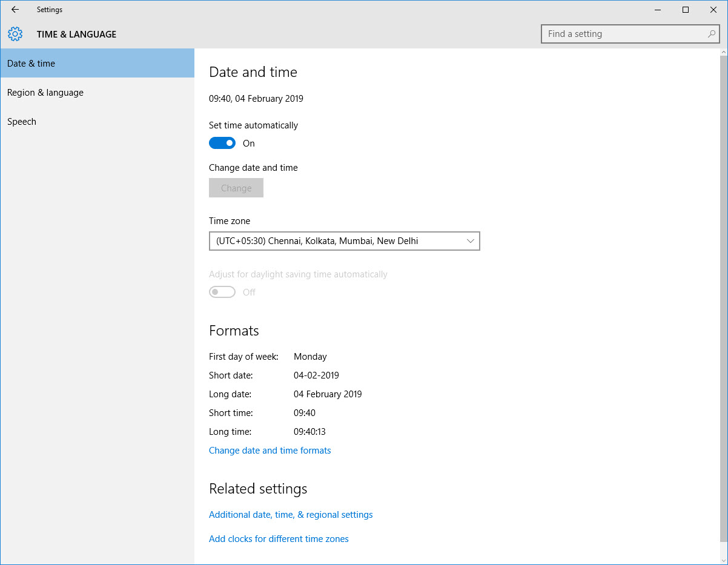Minimize the Settings window
Viewport: 728px width, 565px height.
(657, 10)
